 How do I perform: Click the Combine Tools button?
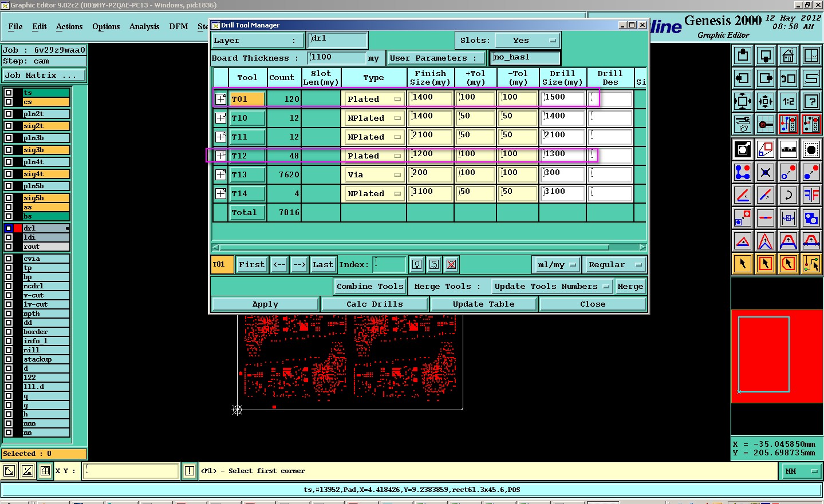click(x=370, y=286)
